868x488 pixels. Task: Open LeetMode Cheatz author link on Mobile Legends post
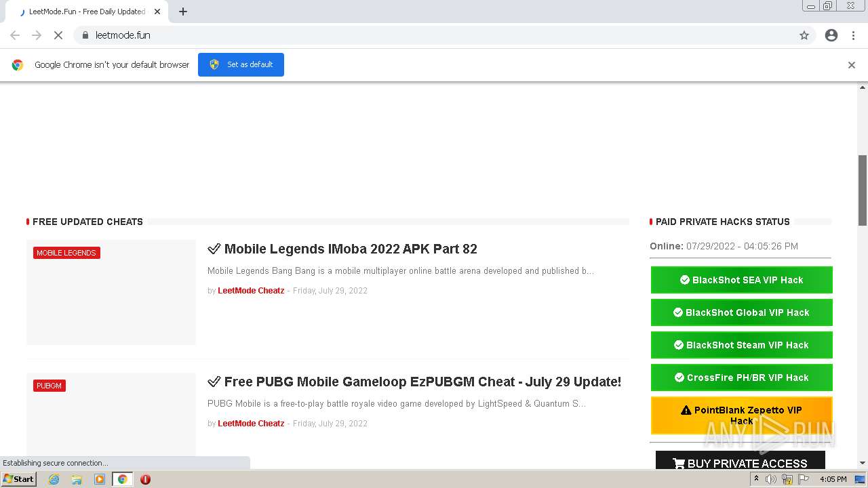click(251, 291)
